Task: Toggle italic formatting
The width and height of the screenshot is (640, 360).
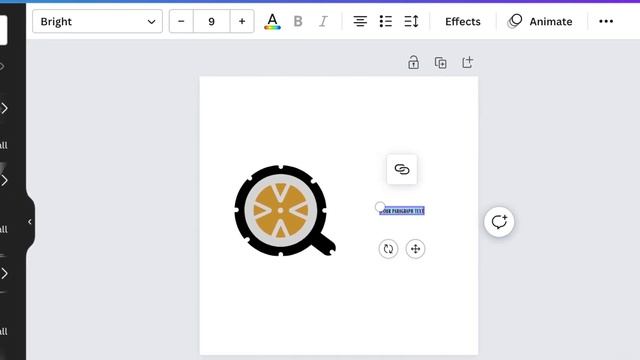Action: click(x=323, y=21)
